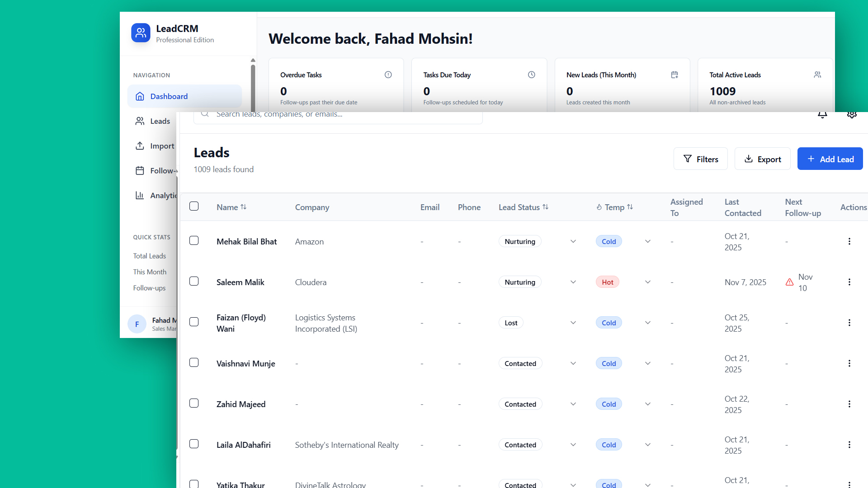The height and width of the screenshot is (488, 868).
Task: Export leads using the Export button
Action: tap(762, 159)
